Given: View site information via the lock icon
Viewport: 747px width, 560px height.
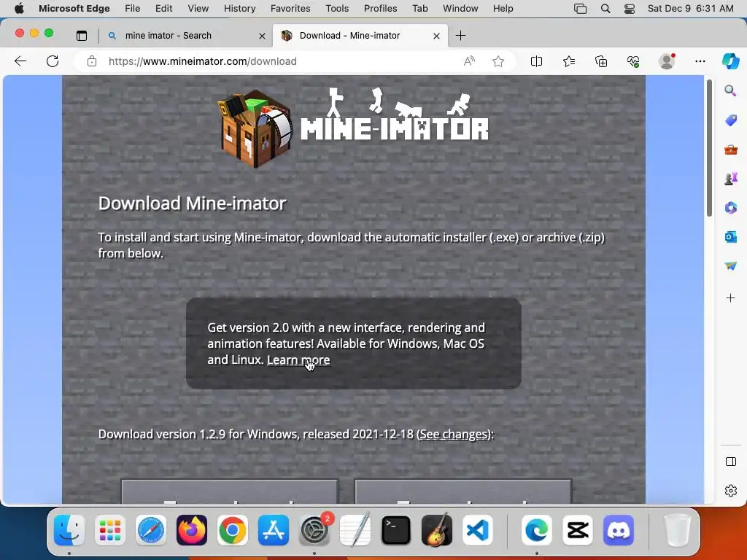Looking at the screenshot, I should pyautogui.click(x=92, y=61).
